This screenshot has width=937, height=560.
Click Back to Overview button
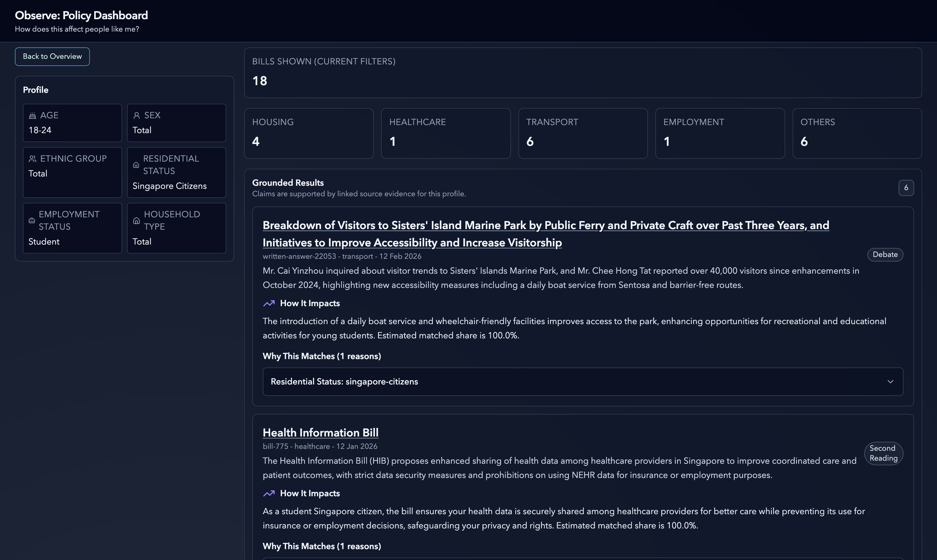tap(52, 57)
